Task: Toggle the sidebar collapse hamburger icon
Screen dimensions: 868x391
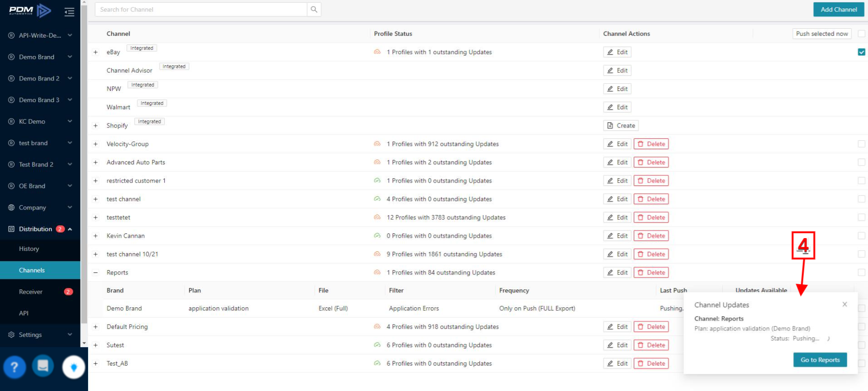Action: (x=69, y=12)
